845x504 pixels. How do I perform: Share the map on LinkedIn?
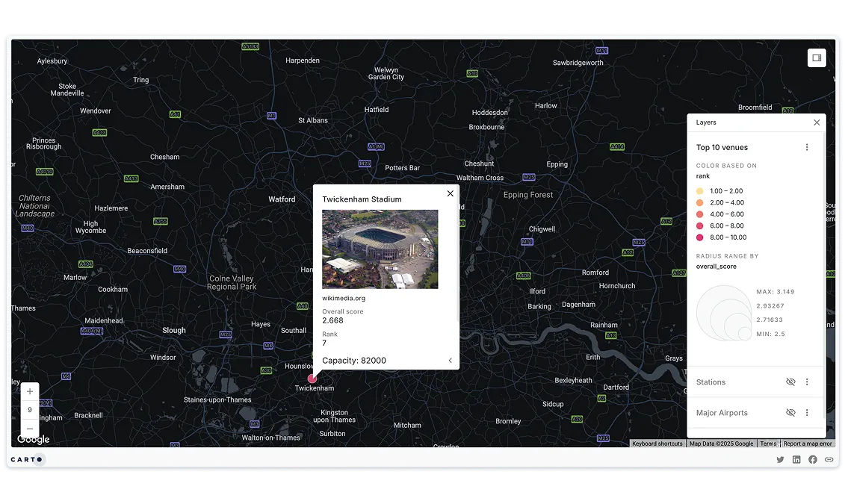pyautogui.click(x=796, y=459)
